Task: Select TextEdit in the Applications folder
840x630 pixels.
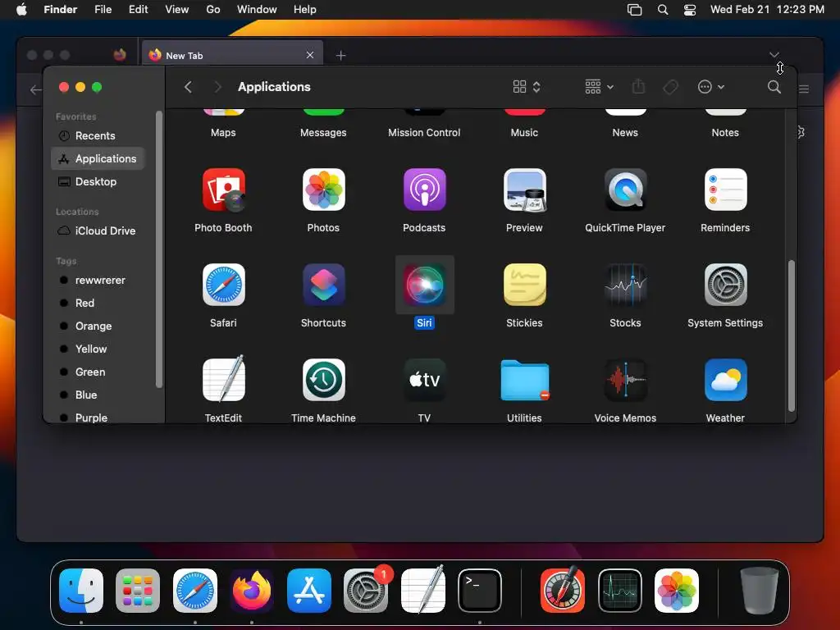Action: (223, 379)
